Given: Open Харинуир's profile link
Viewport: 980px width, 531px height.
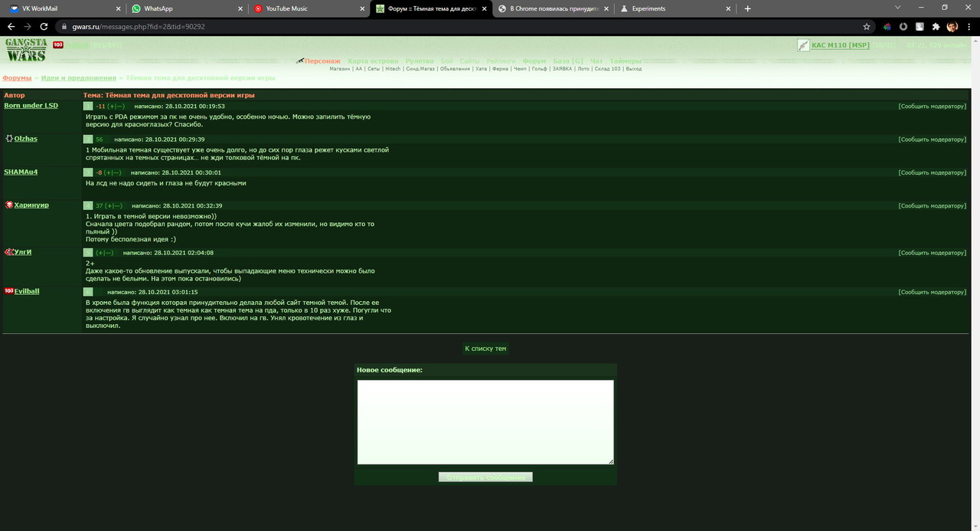Looking at the screenshot, I should pyautogui.click(x=31, y=205).
